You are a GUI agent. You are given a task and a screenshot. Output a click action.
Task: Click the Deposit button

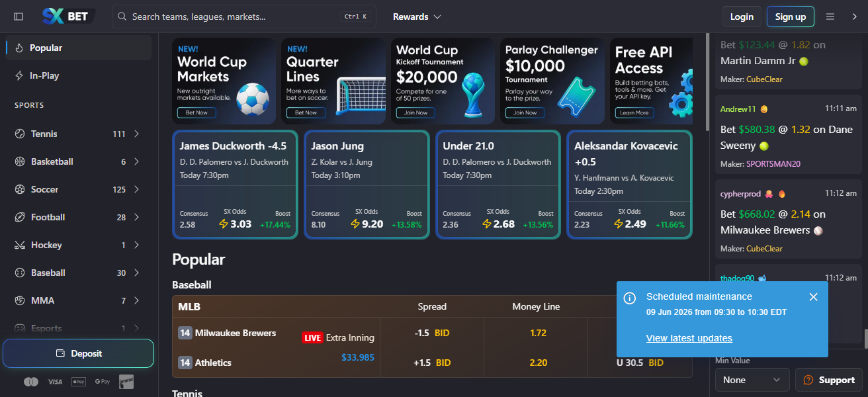click(x=78, y=353)
